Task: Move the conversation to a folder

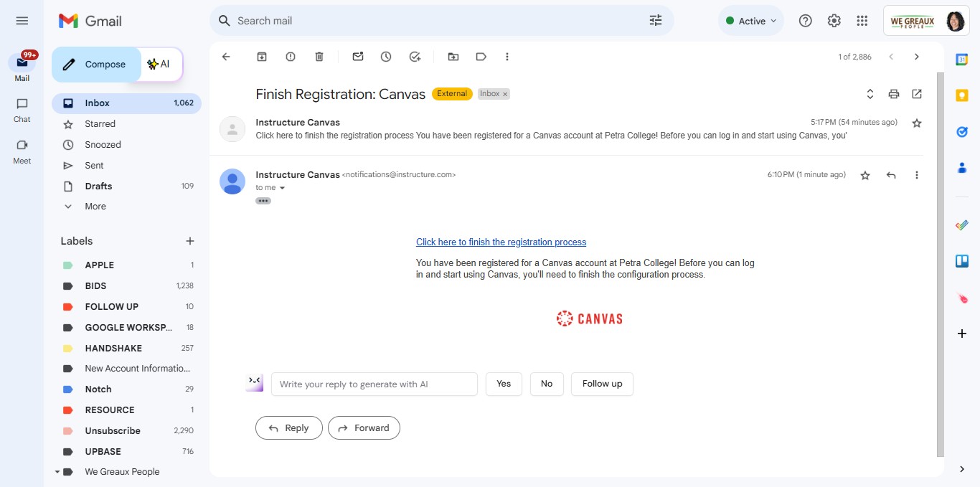Action: click(x=453, y=56)
